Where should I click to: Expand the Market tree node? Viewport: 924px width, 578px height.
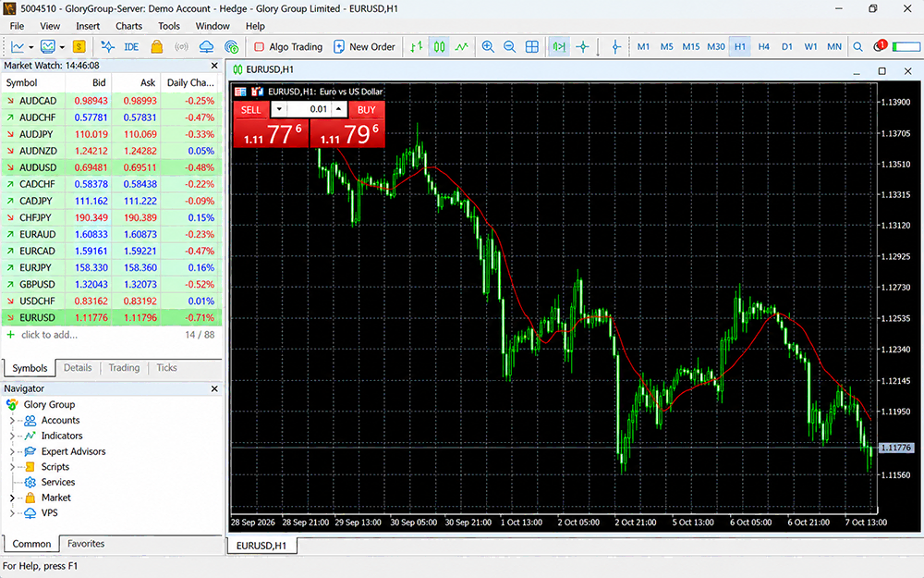12,498
